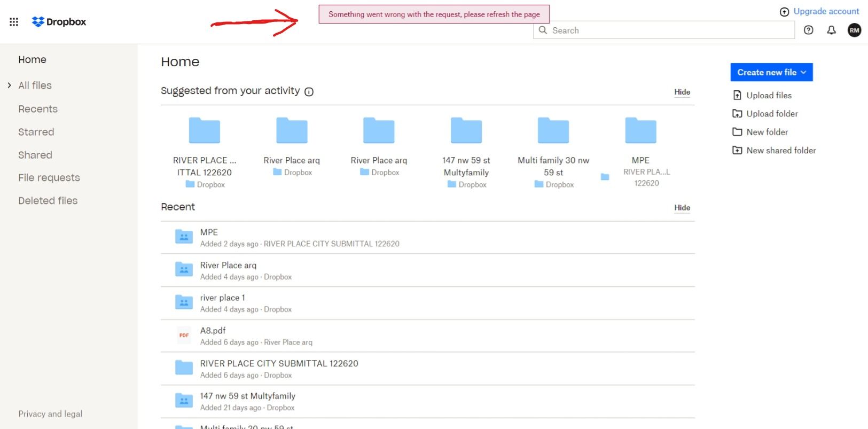Open RIVER PLACE CITY SUBMITTAL 122620 name in Recent
This screenshot has width=868, height=429.
(x=279, y=364)
